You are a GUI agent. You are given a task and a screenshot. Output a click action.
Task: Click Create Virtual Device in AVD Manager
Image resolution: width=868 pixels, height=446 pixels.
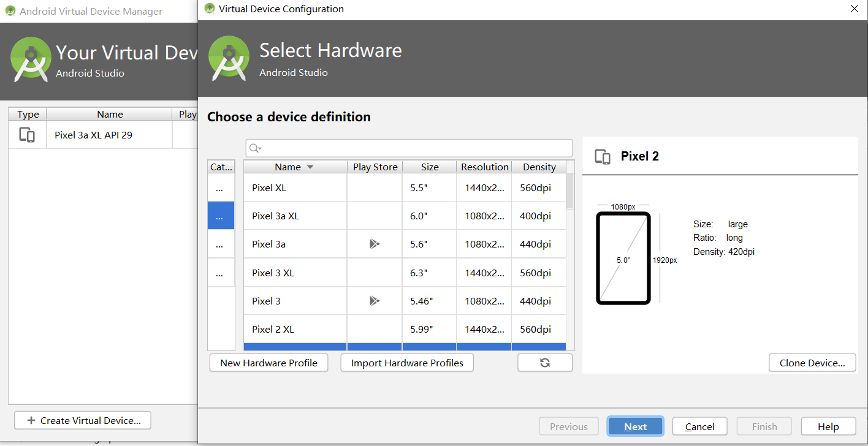[83, 420]
